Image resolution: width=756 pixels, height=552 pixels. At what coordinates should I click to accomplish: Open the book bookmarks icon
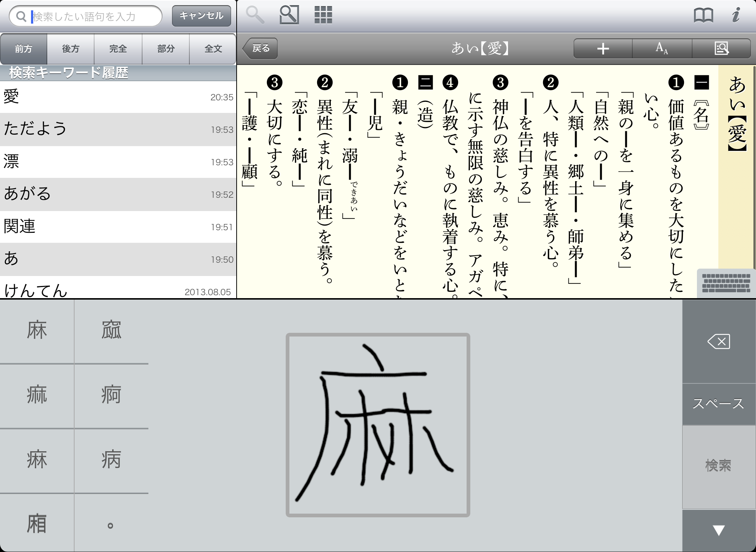[703, 15]
